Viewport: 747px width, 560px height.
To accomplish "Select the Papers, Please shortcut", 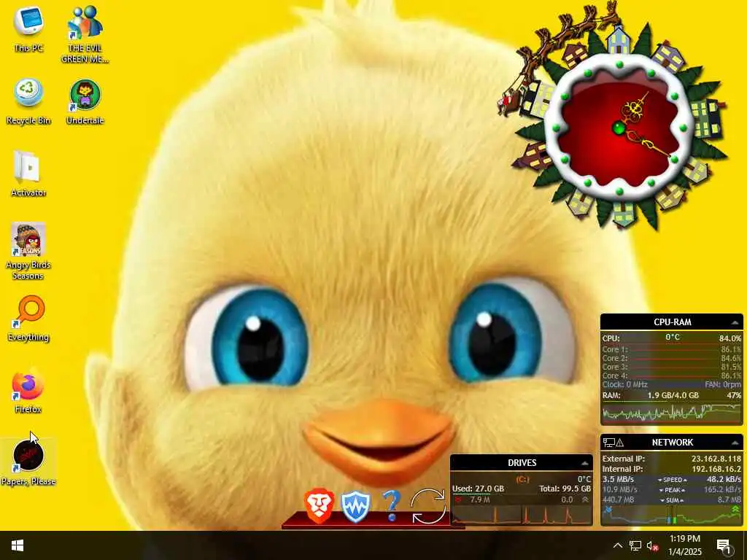I will click(28, 463).
